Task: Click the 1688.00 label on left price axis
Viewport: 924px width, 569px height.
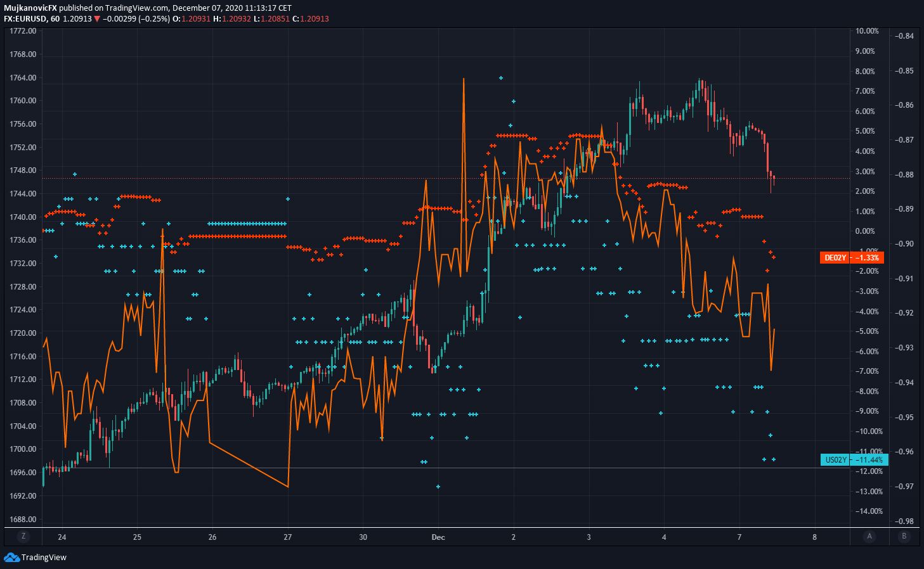Action: pos(23,520)
